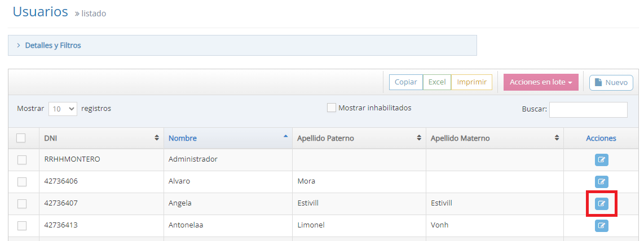The width and height of the screenshot is (644, 241).
Task: Click the Copiar button
Action: [x=405, y=82]
